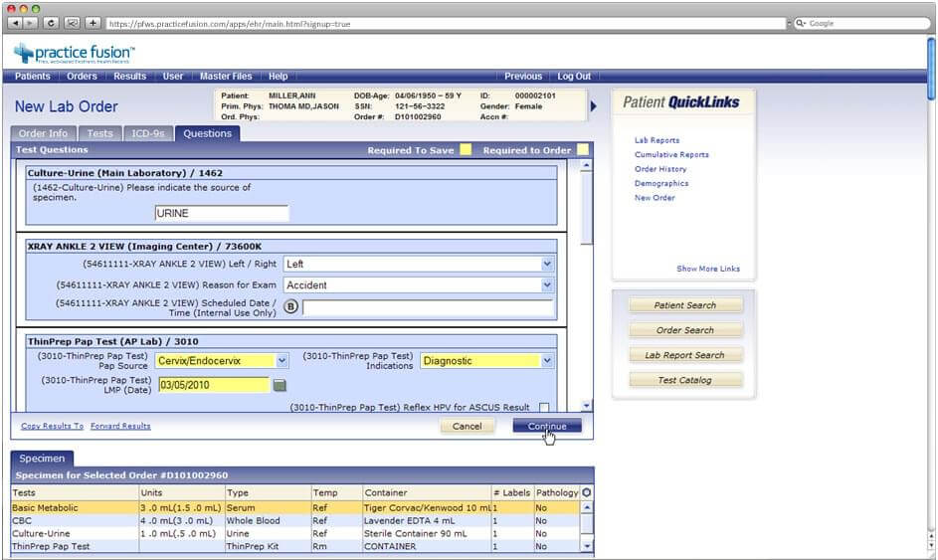The width and height of the screenshot is (938, 560).
Task: Click the browser back arrow button
Action: click(14, 23)
